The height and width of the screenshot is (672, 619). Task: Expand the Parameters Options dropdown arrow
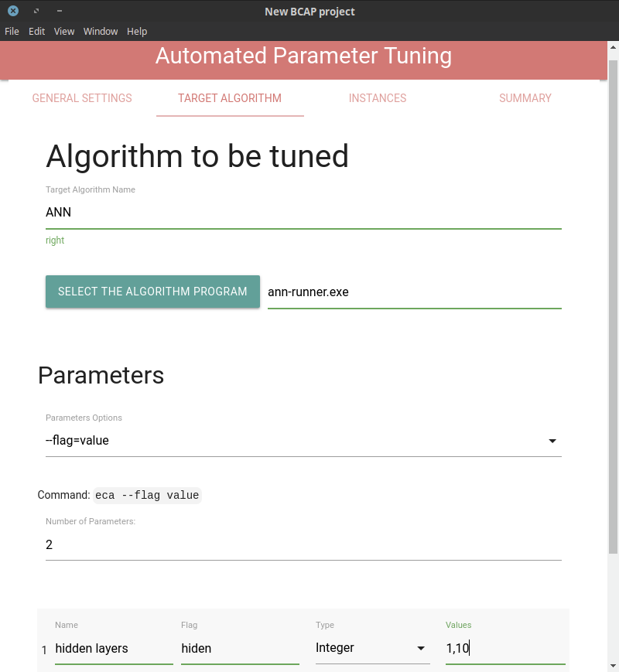tap(552, 441)
